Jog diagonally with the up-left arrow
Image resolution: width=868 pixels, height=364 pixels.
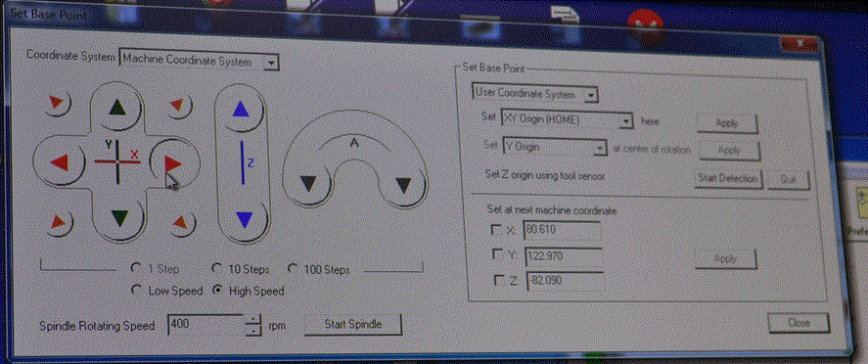click(57, 102)
